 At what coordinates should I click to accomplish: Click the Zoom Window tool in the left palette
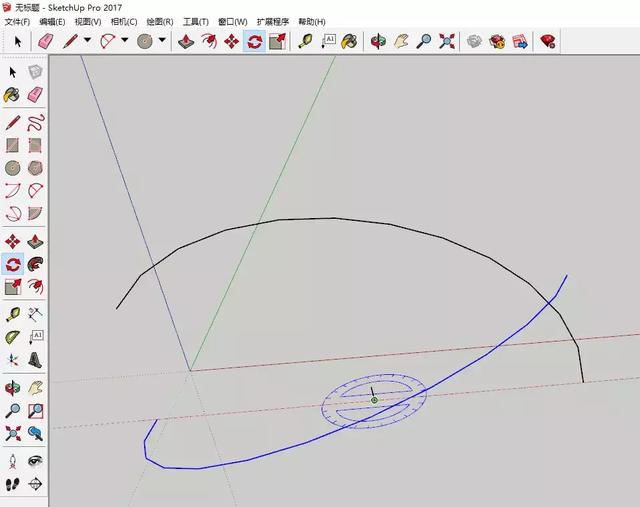[x=35, y=411]
